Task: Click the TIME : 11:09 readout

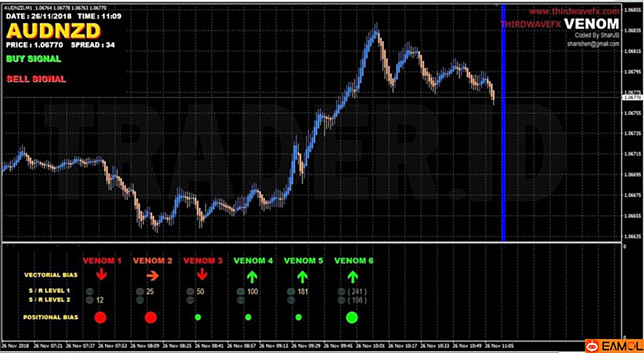Action: [x=100, y=16]
